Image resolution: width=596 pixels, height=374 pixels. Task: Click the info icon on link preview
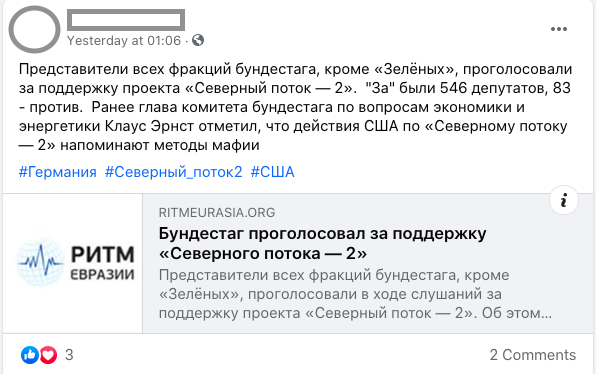(x=564, y=200)
